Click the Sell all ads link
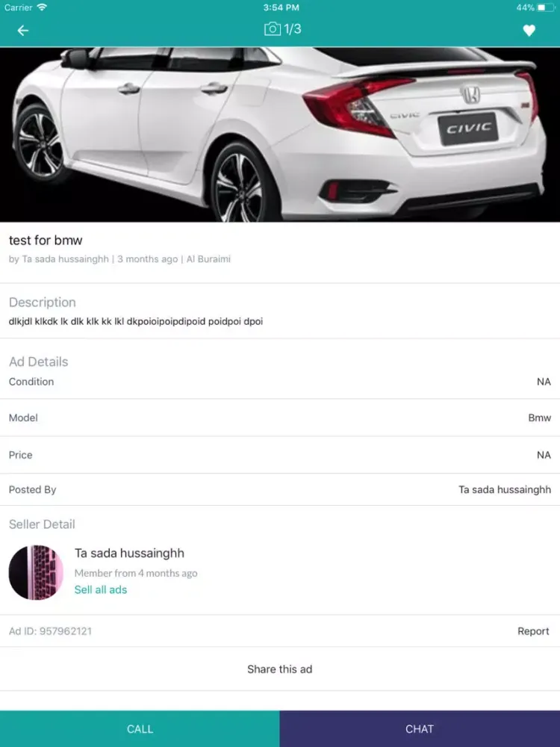This screenshot has height=747, width=560. [101, 590]
